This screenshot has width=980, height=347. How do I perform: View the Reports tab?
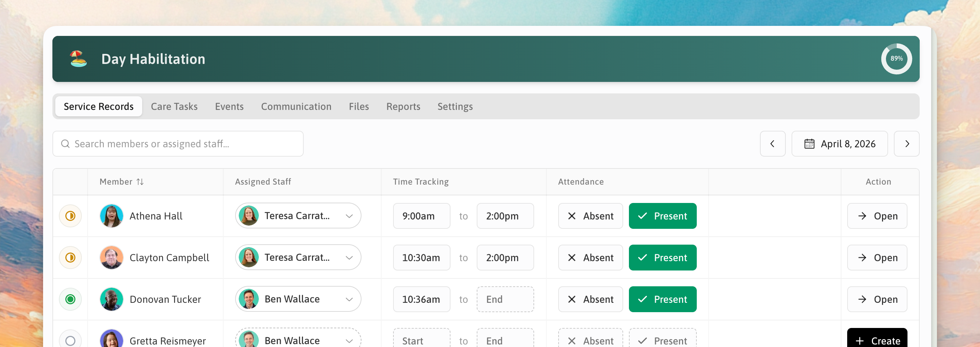pos(403,107)
